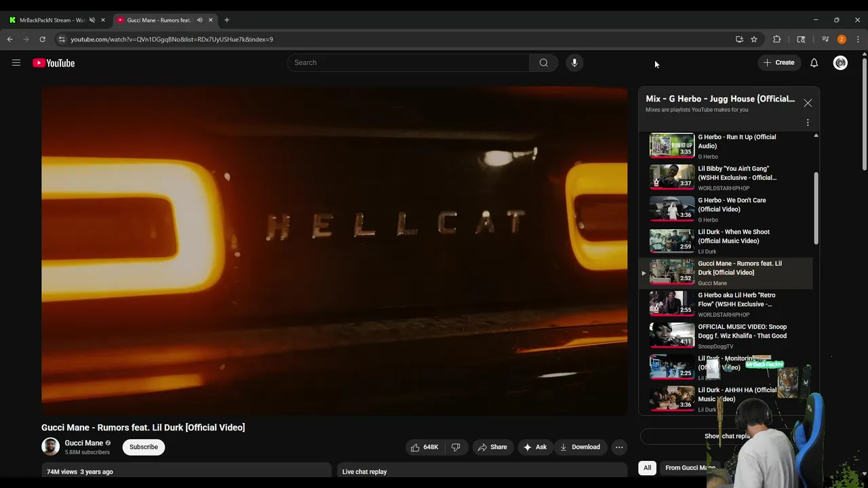The height and width of the screenshot is (488, 868).
Task: Open Gucci Mane channel avatar
Action: click(50, 447)
